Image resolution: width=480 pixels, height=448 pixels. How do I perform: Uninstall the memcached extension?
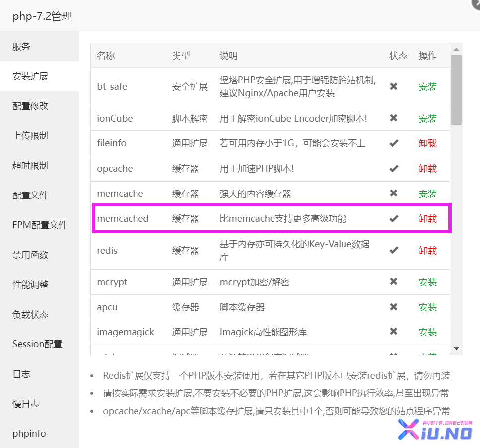(428, 218)
